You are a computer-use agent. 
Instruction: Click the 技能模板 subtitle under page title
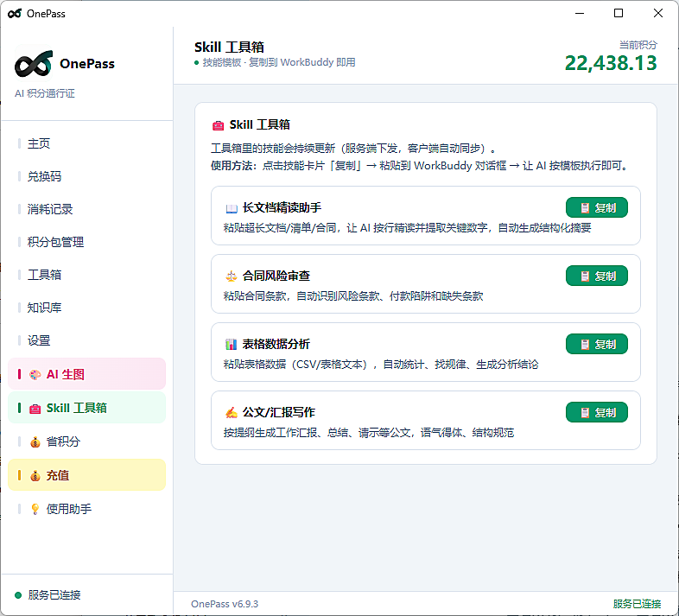coord(279,62)
